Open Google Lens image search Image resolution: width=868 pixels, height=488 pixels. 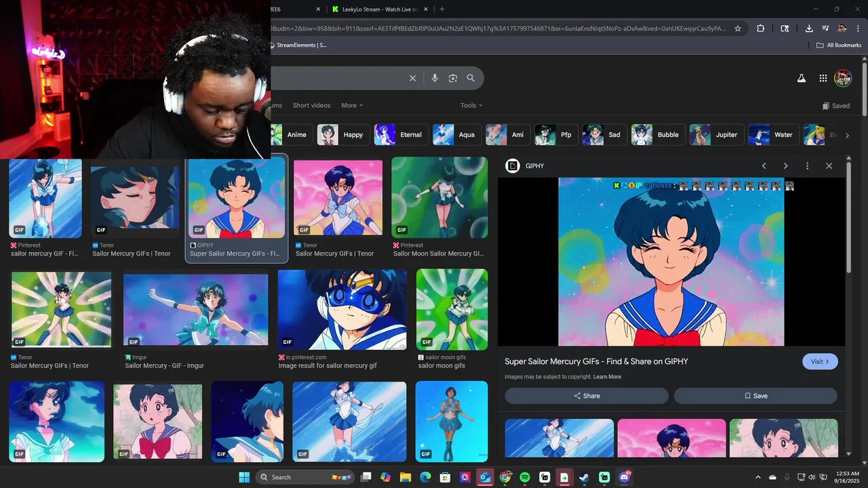click(x=453, y=78)
